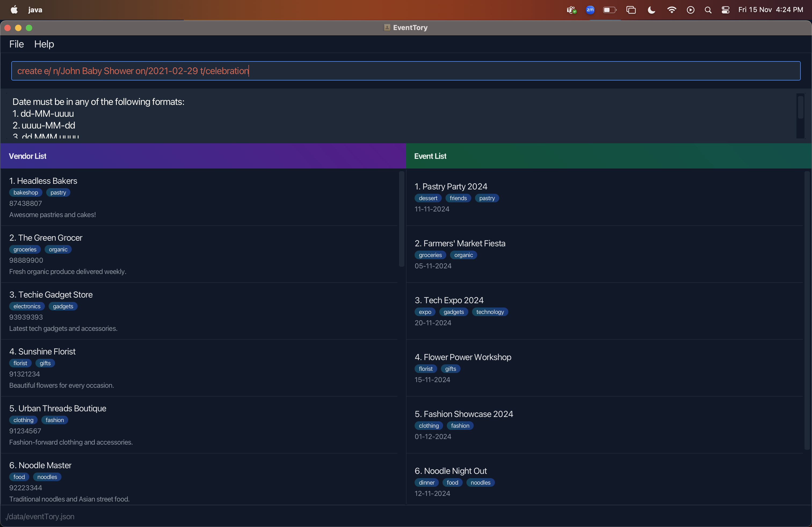Screen dimensions: 812x527
Task: Click the Stage Manager windows icon
Action: (631, 10)
